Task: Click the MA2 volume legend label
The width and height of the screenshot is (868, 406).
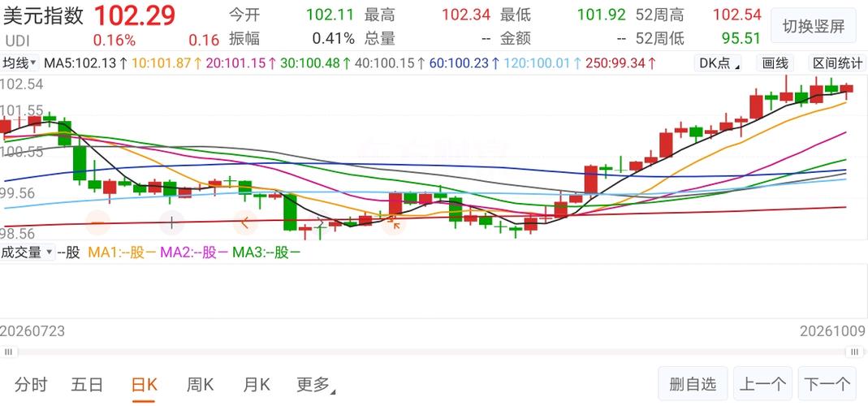Action: pyautogui.click(x=194, y=253)
